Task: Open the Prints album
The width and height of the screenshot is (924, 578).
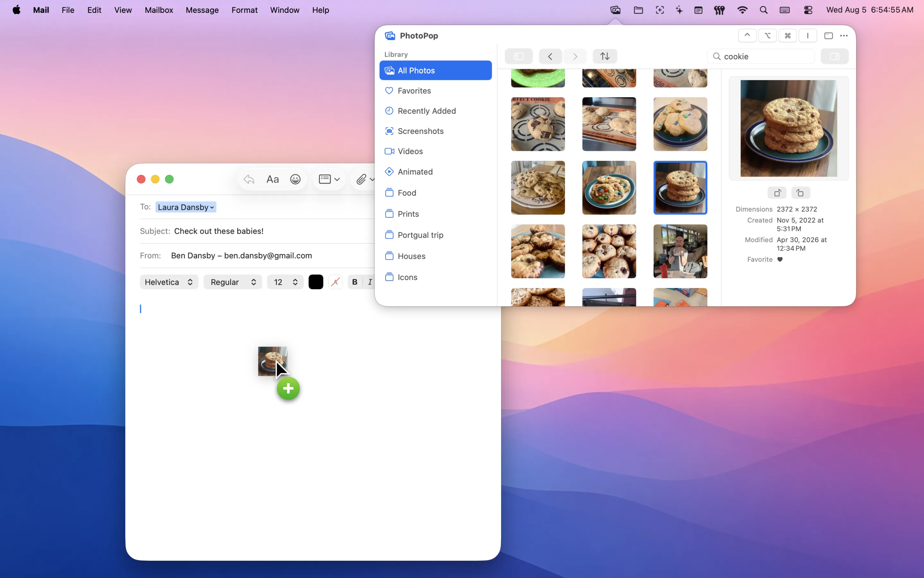Action: (x=435, y=214)
